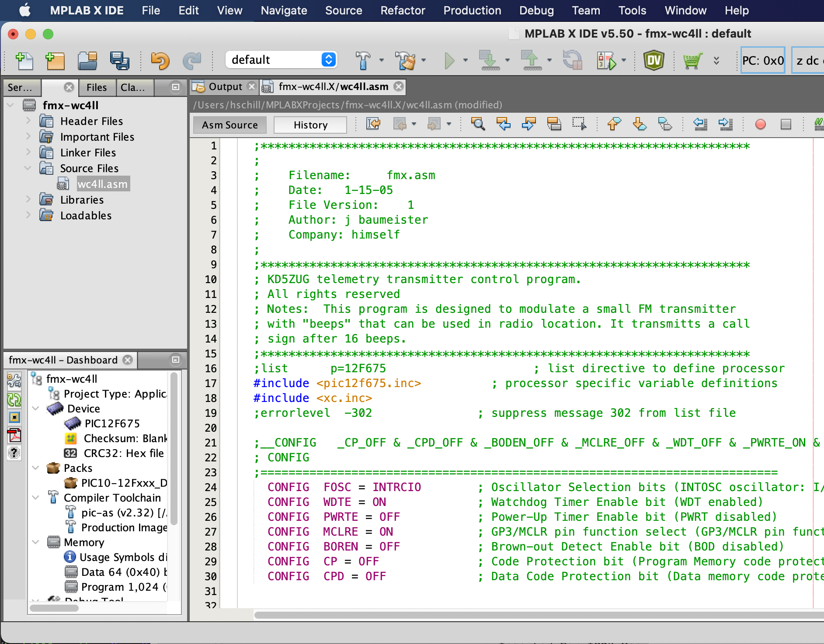Click the History view button
Image resolution: width=824 pixels, height=644 pixels.
(310, 125)
